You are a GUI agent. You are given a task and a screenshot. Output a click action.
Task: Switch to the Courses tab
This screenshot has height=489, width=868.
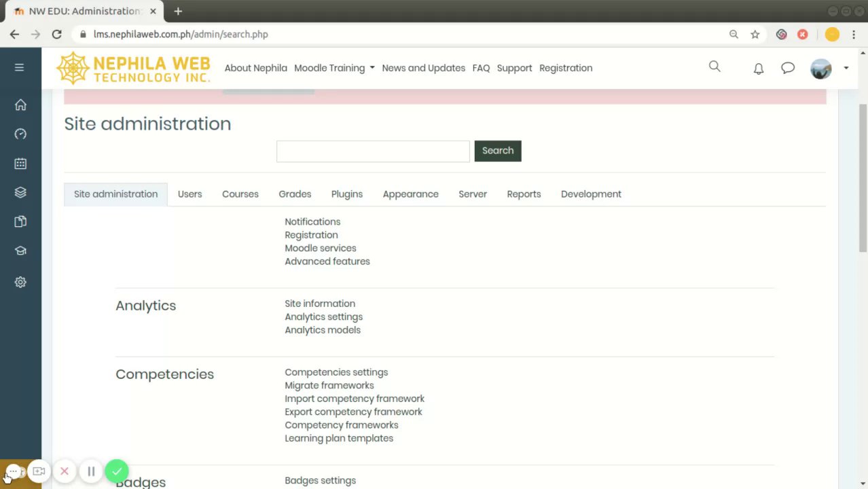click(x=240, y=194)
